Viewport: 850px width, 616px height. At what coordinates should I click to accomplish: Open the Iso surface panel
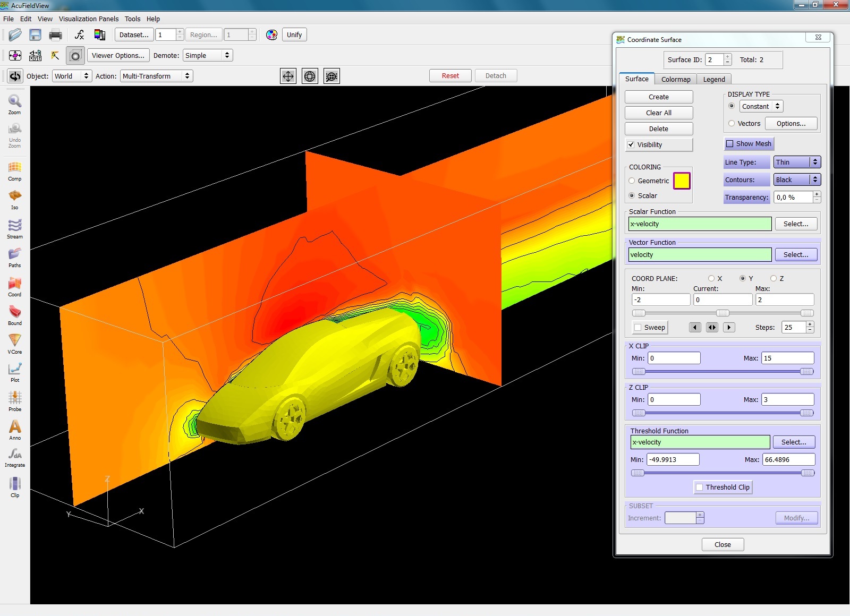point(14,200)
